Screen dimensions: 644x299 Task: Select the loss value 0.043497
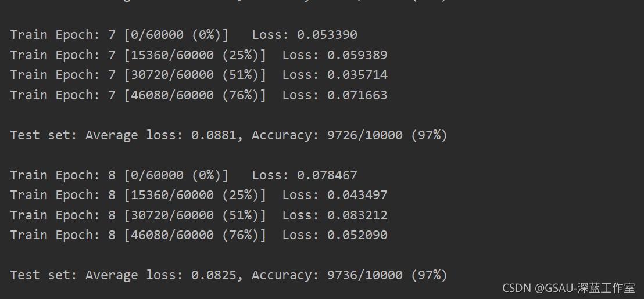(357, 195)
